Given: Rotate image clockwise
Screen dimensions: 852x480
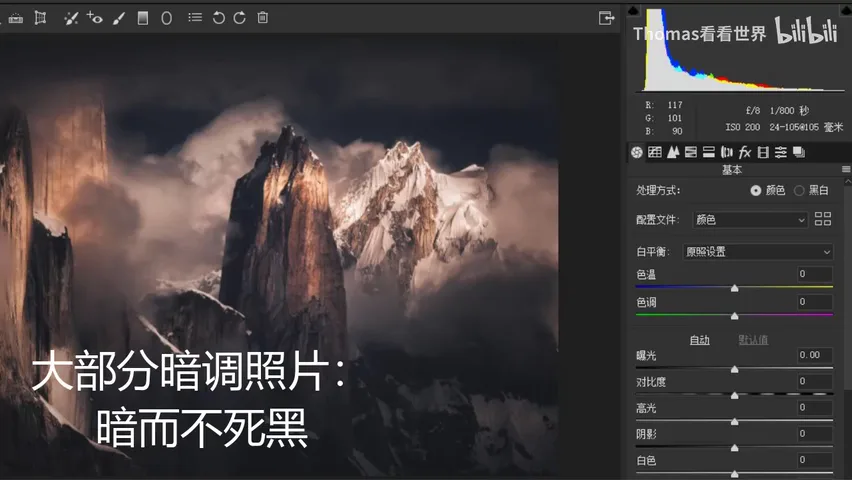Looking at the screenshot, I should pyautogui.click(x=240, y=18).
